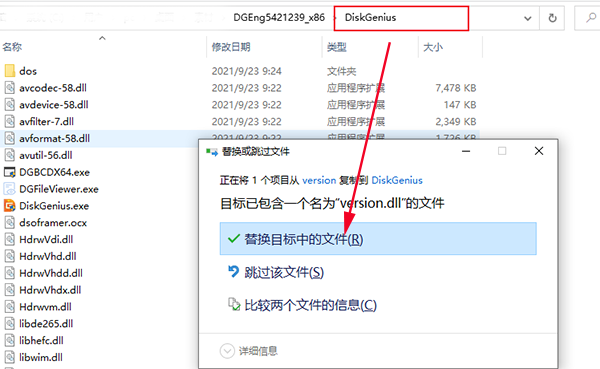Click the 147 KB size cell
This screenshot has height=369, width=600.
(460, 104)
